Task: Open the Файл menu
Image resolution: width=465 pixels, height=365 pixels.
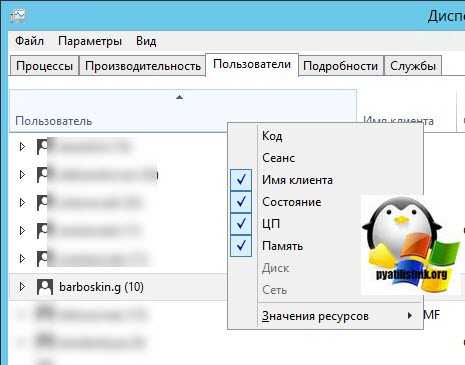Action: coord(29,41)
